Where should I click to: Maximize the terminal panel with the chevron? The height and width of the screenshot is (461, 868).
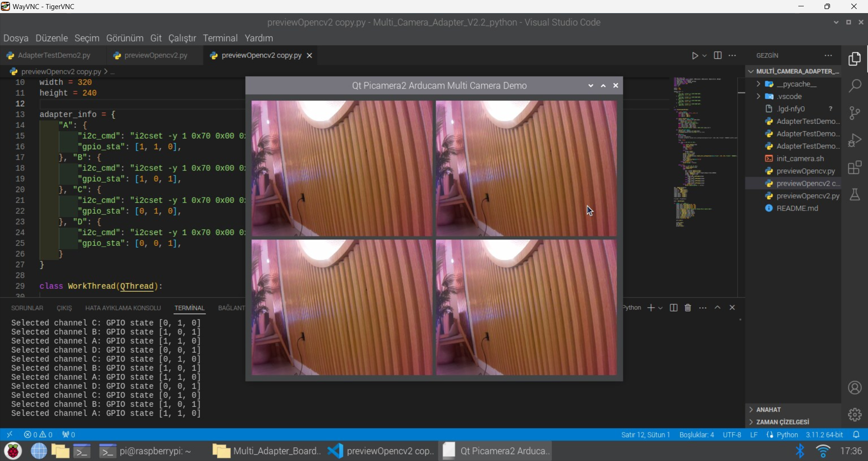[717, 308]
